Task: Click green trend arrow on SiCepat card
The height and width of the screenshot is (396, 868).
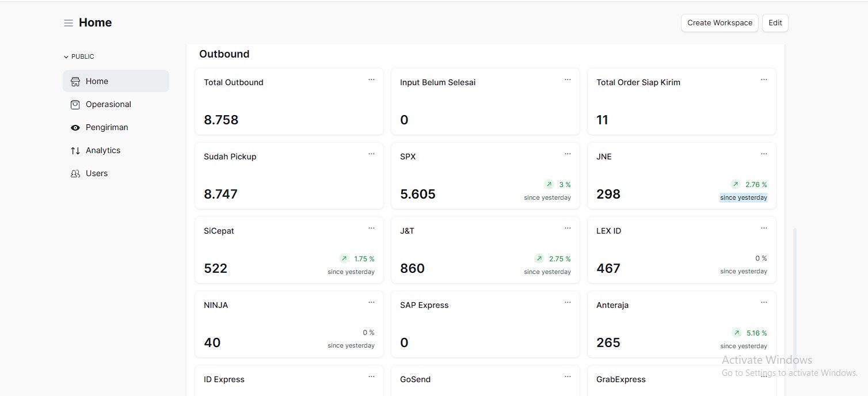Action: 344,259
